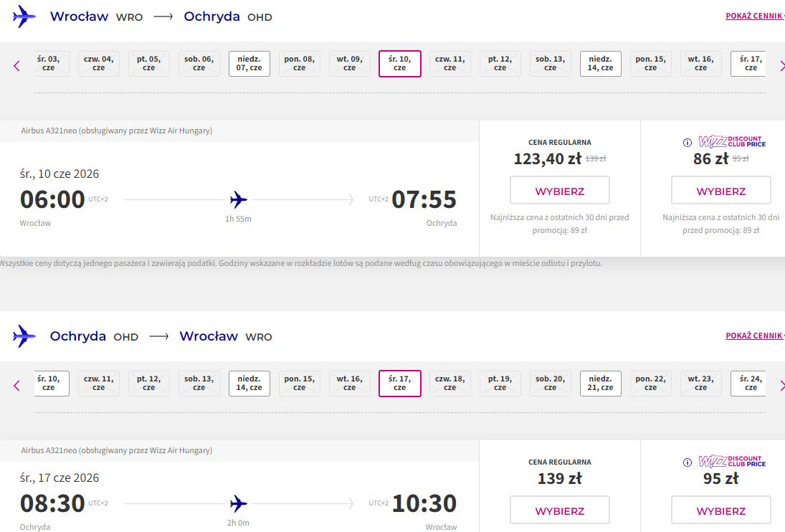
Task: Select niedz. 07 cze outbound date
Action: pyautogui.click(x=249, y=64)
